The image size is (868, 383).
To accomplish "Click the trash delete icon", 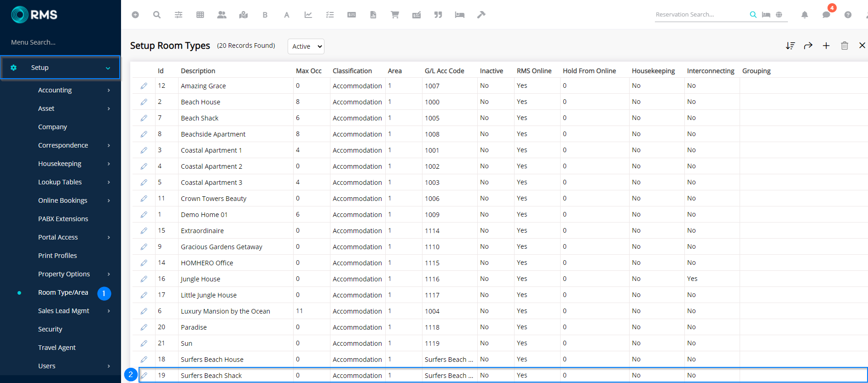I will click(x=844, y=46).
